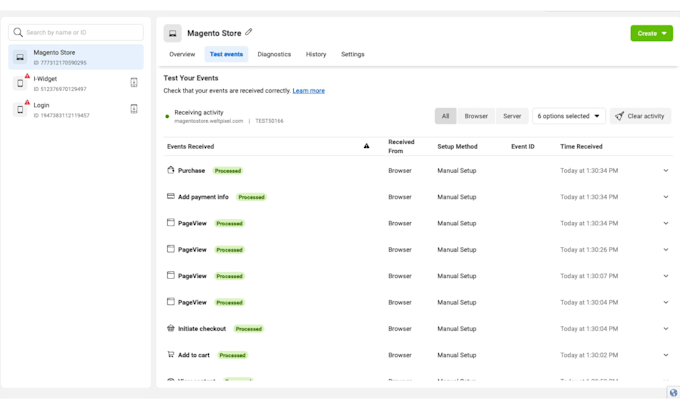This screenshot has height=409, width=680.
Task: Click the PageView icon at 1:30:26 PM
Action: (170, 249)
